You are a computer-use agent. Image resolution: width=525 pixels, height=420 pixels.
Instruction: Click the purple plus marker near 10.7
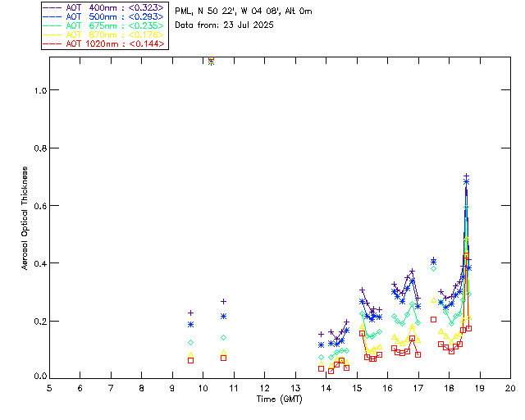click(223, 301)
